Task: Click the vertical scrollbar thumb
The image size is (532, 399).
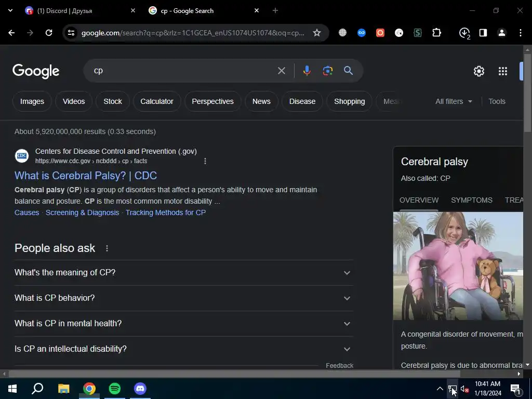Action: click(527, 92)
